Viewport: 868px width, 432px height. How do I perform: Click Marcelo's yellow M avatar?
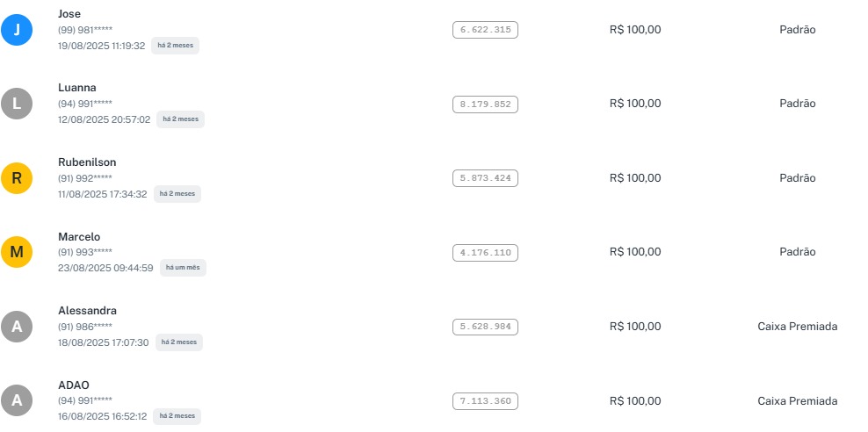(x=17, y=252)
